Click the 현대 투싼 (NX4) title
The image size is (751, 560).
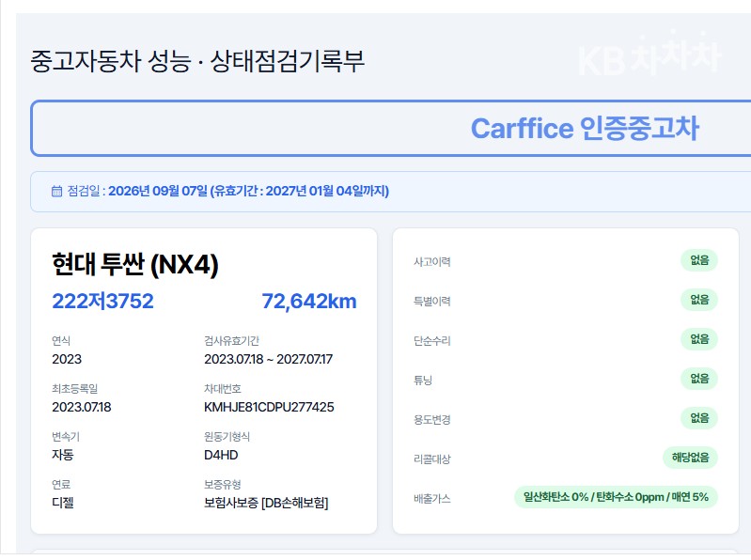[135, 264]
